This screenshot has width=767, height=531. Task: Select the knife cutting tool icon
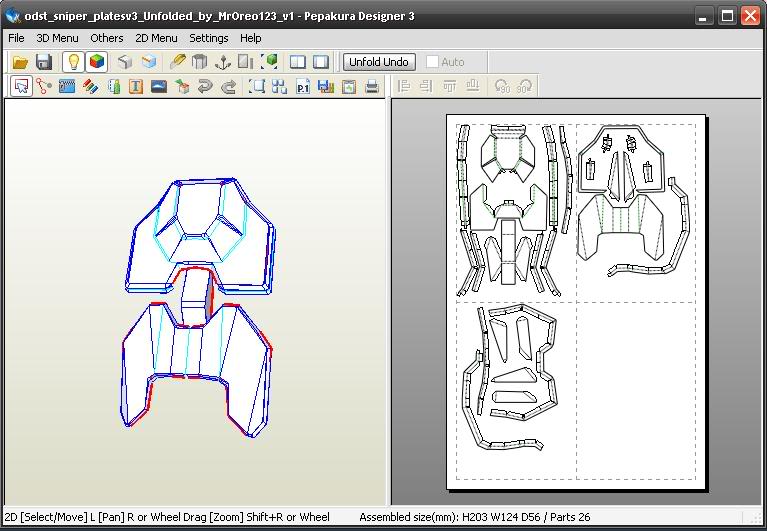(178, 62)
